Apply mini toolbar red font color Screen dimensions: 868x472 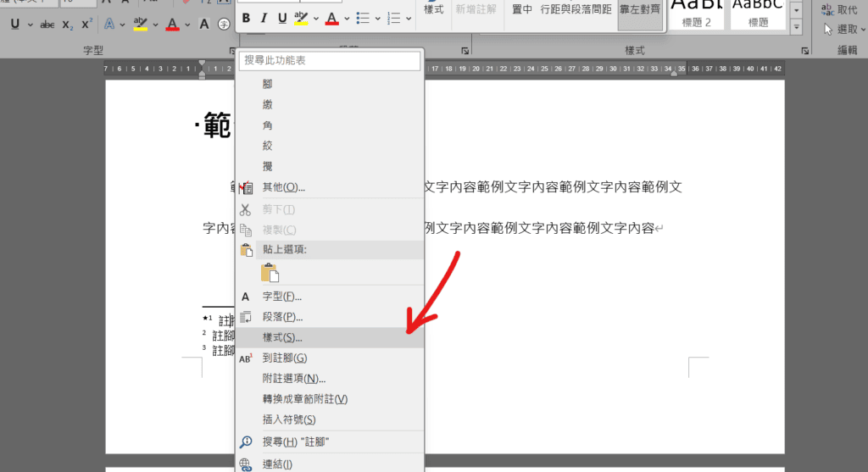(x=331, y=19)
